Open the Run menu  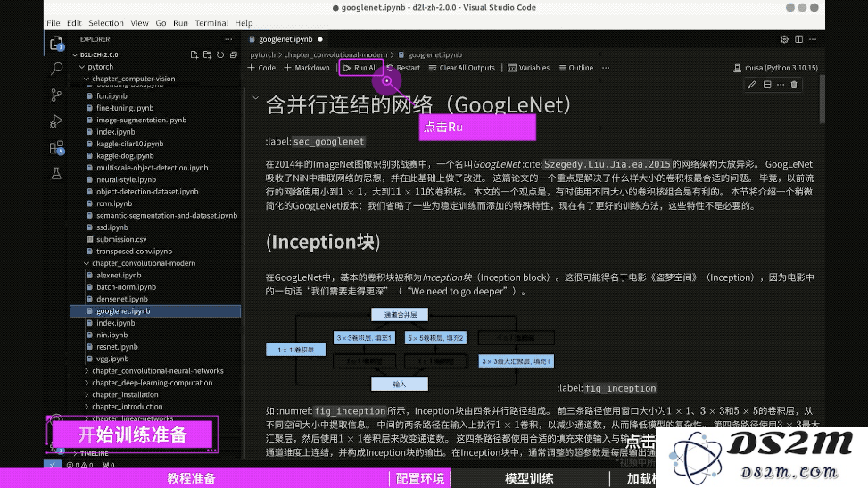click(x=180, y=22)
